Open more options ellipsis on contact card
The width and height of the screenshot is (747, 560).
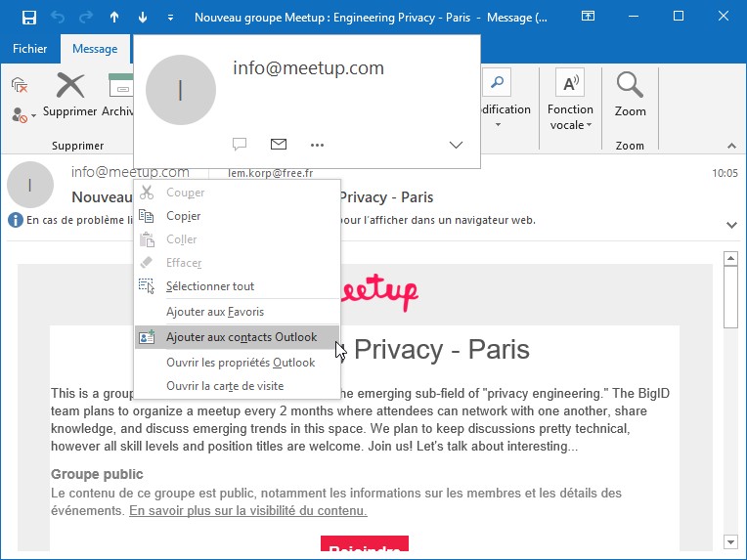(317, 145)
